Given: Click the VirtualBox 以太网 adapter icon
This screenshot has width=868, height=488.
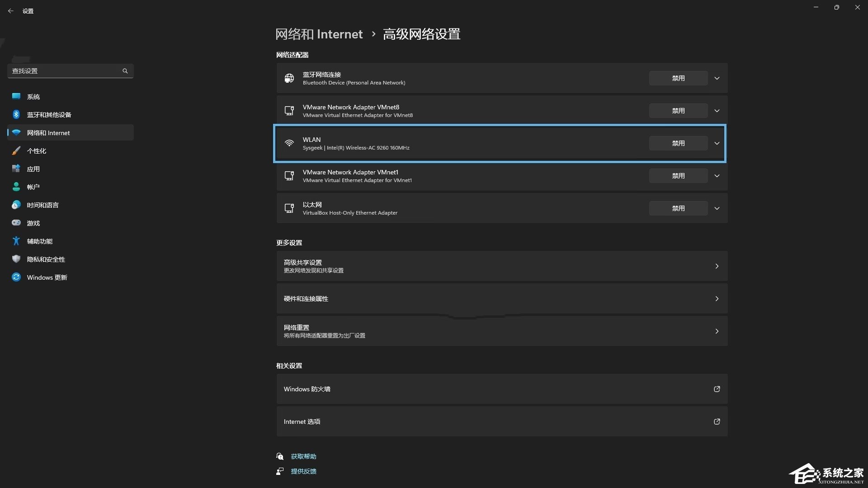Looking at the screenshot, I should 289,208.
